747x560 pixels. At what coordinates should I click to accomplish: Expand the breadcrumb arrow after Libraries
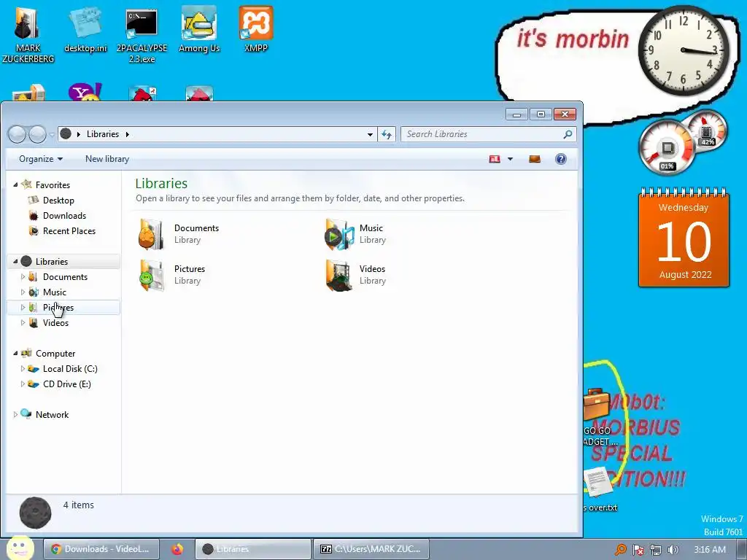(127, 134)
